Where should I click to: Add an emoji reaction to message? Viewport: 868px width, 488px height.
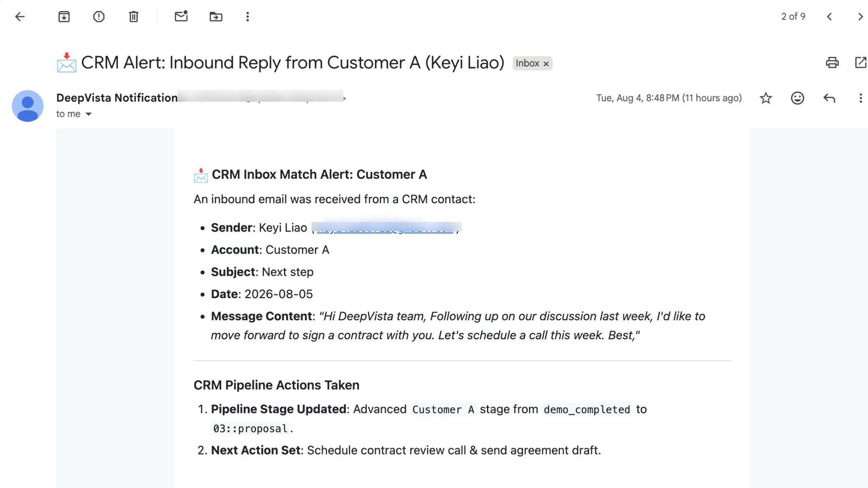coord(797,98)
